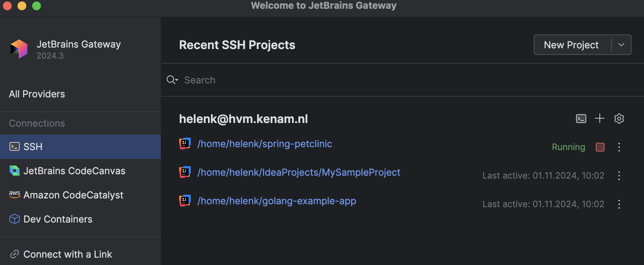Expand the New Project dropdown arrow
Viewport: 644px width, 265px height.
point(621,45)
